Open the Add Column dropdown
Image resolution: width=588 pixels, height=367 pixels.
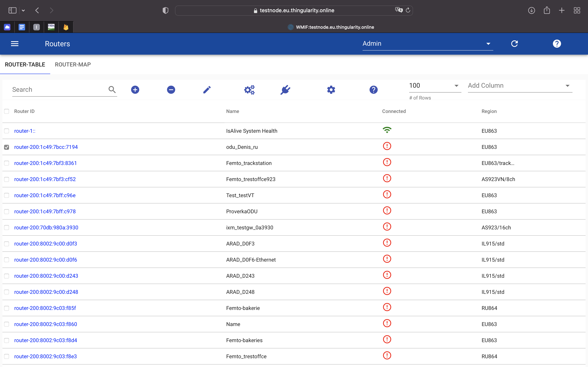pos(520,86)
